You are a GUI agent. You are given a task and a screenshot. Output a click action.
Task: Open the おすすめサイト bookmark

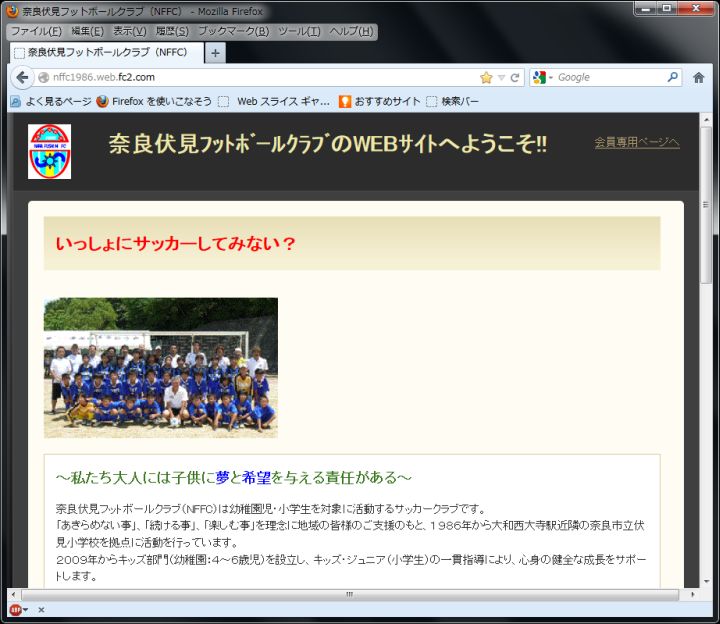click(x=379, y=101)
